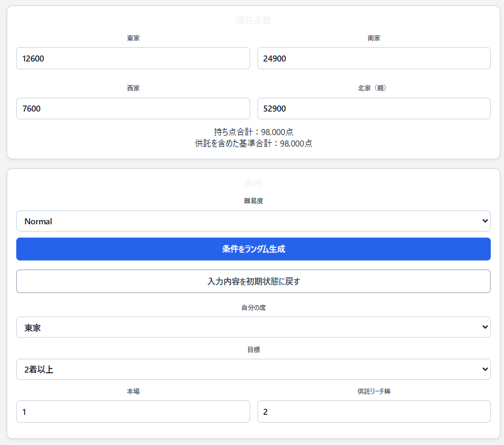Click the 入力内容を初期状態に戻す button

click(x=253, y=282)
